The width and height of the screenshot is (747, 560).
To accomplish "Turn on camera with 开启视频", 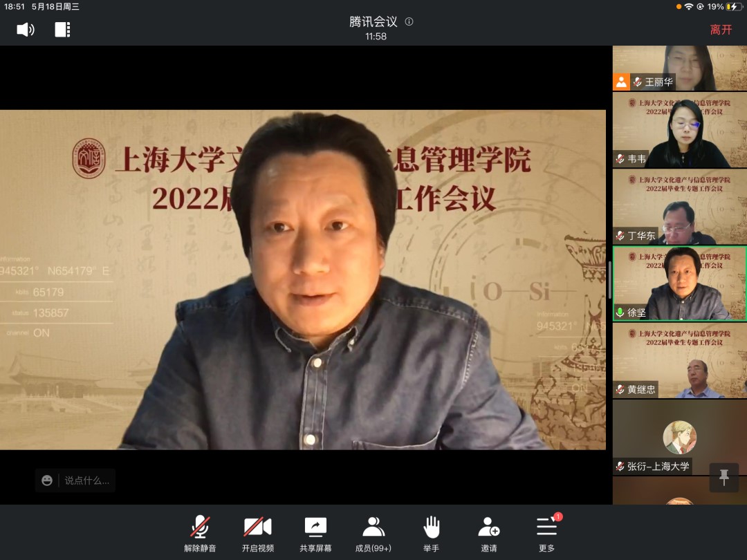I will [x=257, y=533].
